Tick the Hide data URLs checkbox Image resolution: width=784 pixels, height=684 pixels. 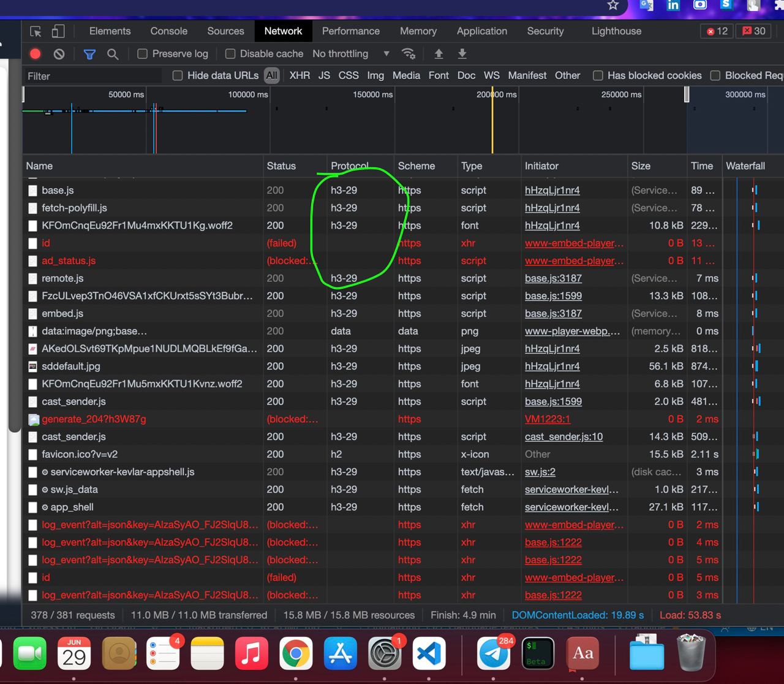[178, 75]
